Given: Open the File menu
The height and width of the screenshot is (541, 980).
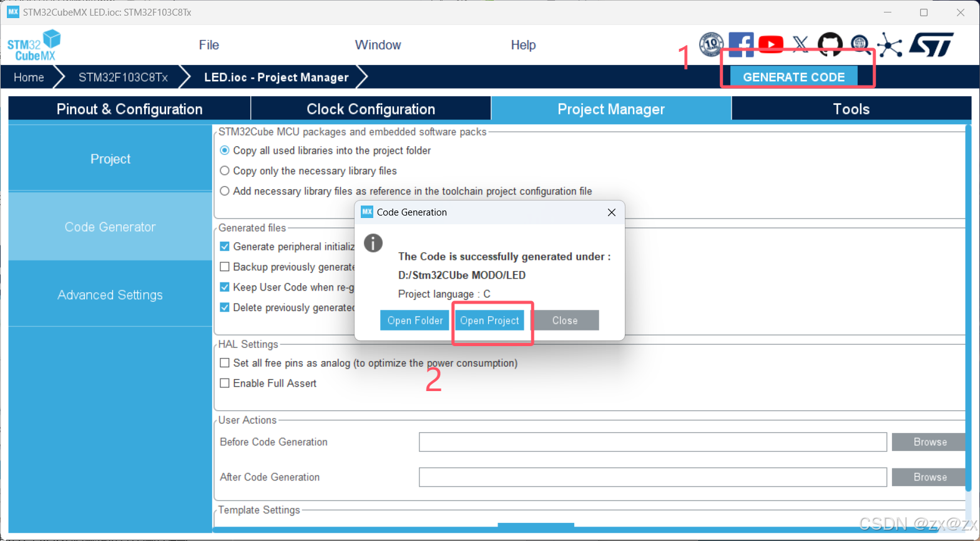Looking at the screenshot, I should point(208,45).
